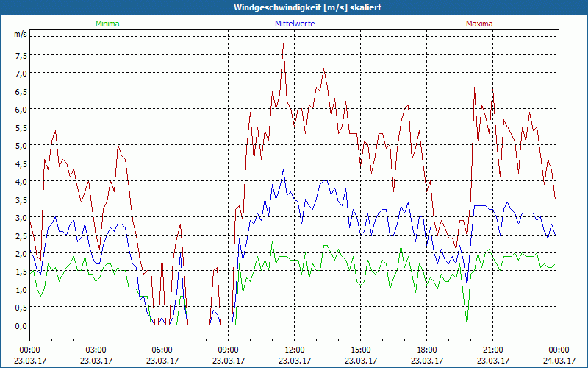Viewport: 588px width, 368px height.
Task: Click the 4,0 y-axis value
Action: click(x=21, y=182)
